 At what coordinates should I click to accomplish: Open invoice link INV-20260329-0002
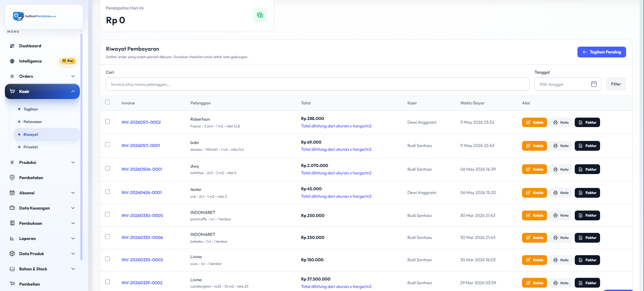coord(142,283)
